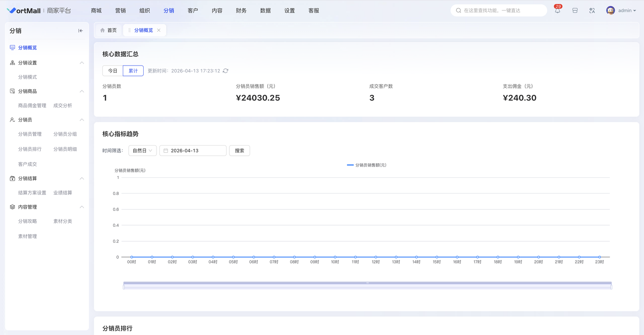Switch summary to 今日 view

point(113,71)
